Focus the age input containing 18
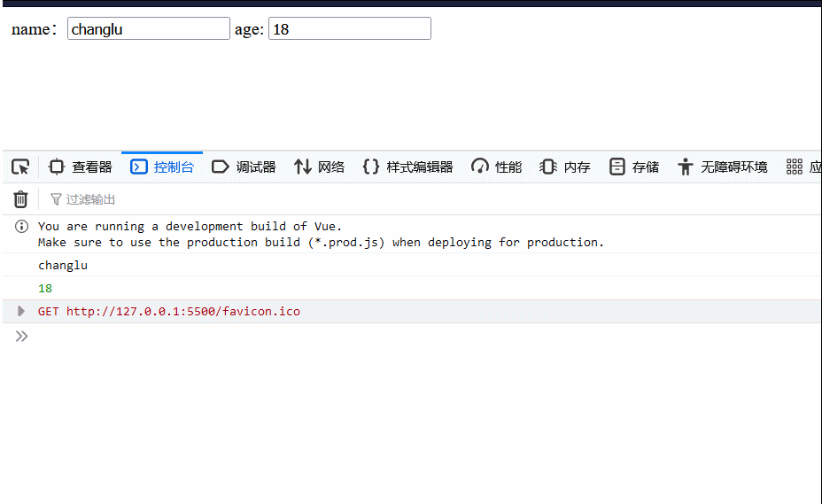Image resolution: width=822 pixels, height=504 pixels. pyautogui.click(x=350, y=29)
